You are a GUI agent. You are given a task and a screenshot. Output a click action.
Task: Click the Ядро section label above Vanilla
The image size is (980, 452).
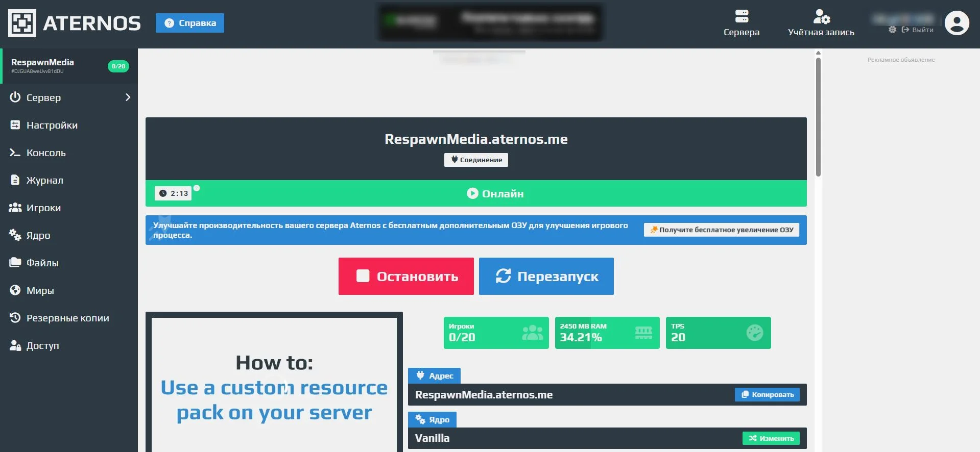(432, 419)
